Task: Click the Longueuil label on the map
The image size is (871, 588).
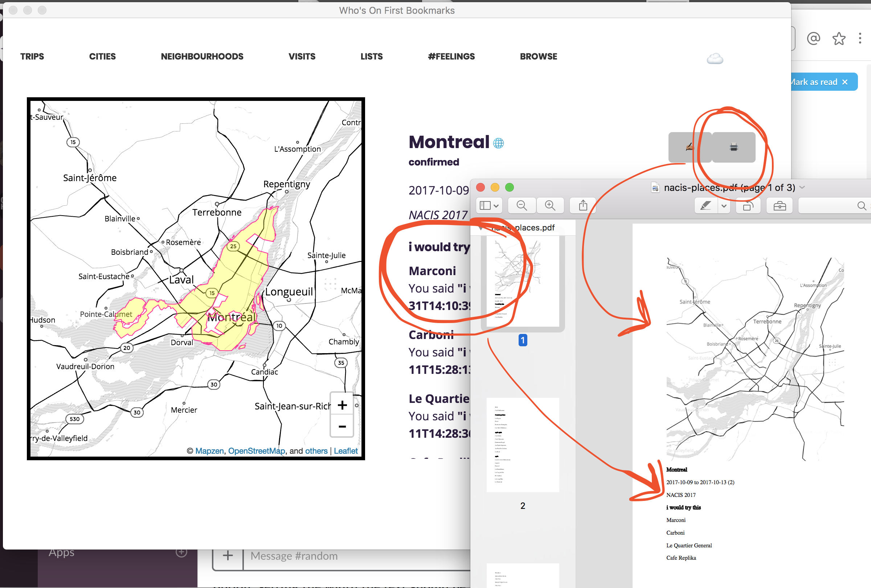Action: coord(289,291)
